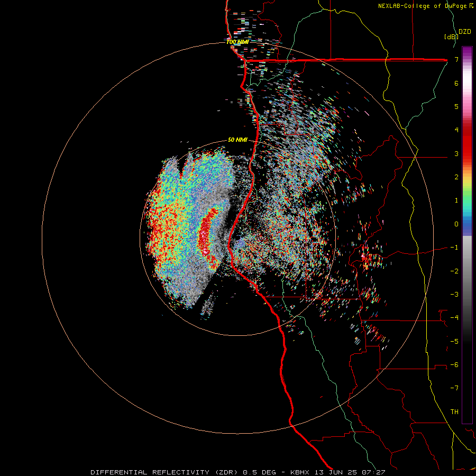Click the TH threshold label on scale
Viewport: 476px width, 476px height.
tap(454, 412)
